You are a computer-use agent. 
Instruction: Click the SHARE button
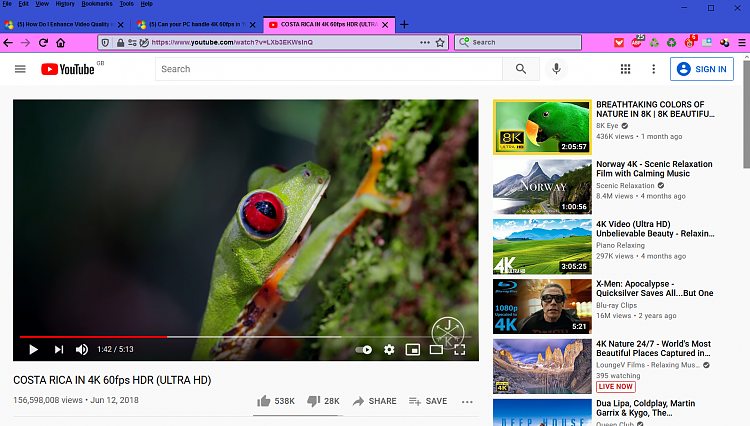(375, 401)
